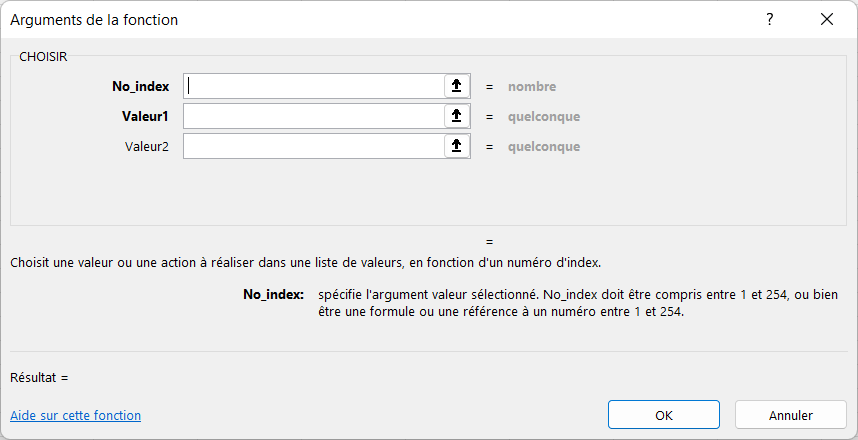
Task: Confirm the function with OK
Action: pyautogui.click(x=664, y=415)
